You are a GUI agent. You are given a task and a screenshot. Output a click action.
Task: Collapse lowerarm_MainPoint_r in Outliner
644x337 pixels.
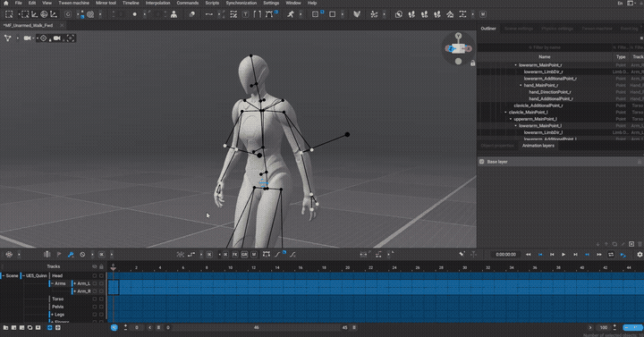[516, 65]
